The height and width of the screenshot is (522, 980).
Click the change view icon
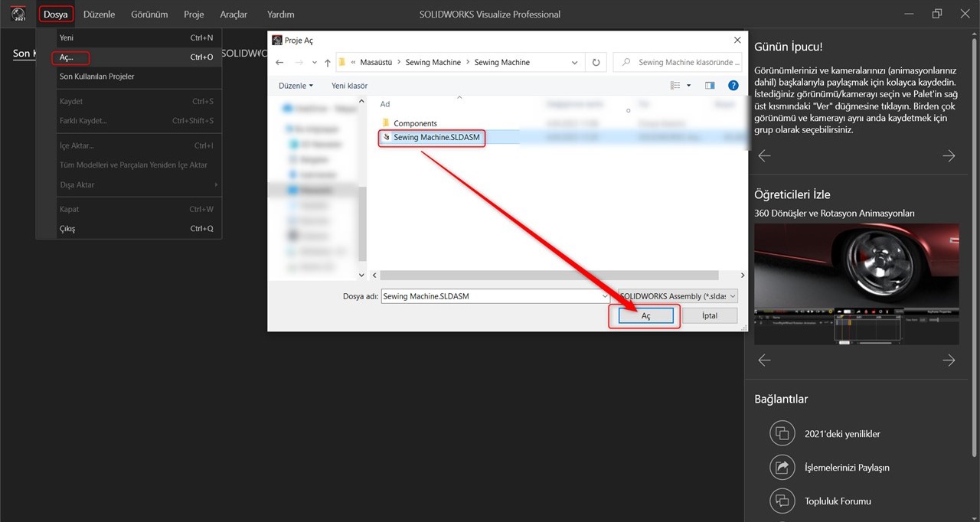675,86
